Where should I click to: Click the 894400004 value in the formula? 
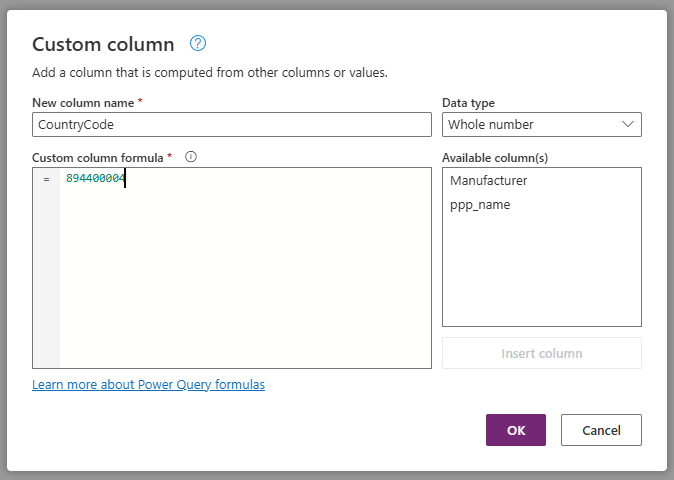(95, 178)
